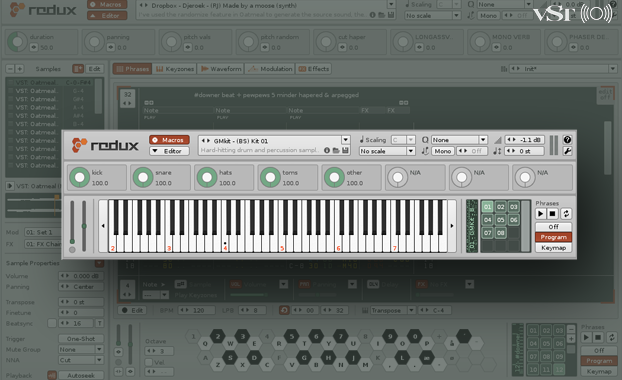Viewport: 622px width, 380px height.
Task: Save preset with floppy disk icon in front panel
Action: pos(345,150)
